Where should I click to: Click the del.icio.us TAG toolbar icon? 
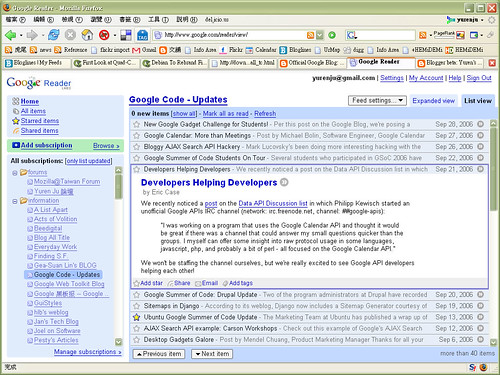(142, 35)
